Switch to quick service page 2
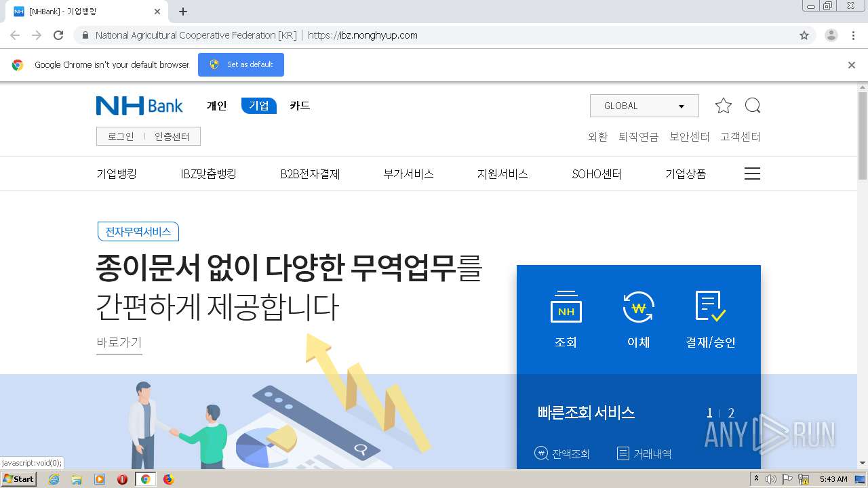The image size is (868, 488). 731,413
